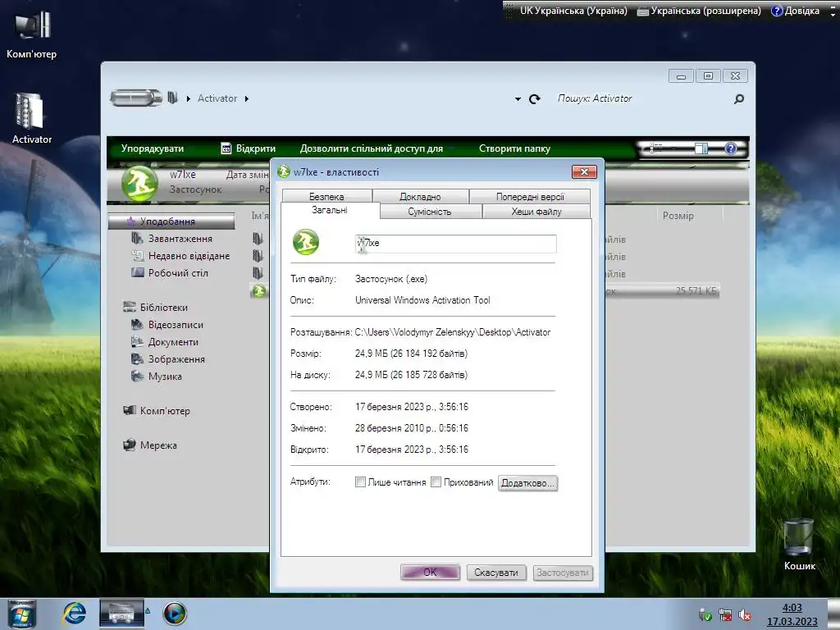
Task: Switch to the Сумісність tab
Action: [x=430, y=212]
